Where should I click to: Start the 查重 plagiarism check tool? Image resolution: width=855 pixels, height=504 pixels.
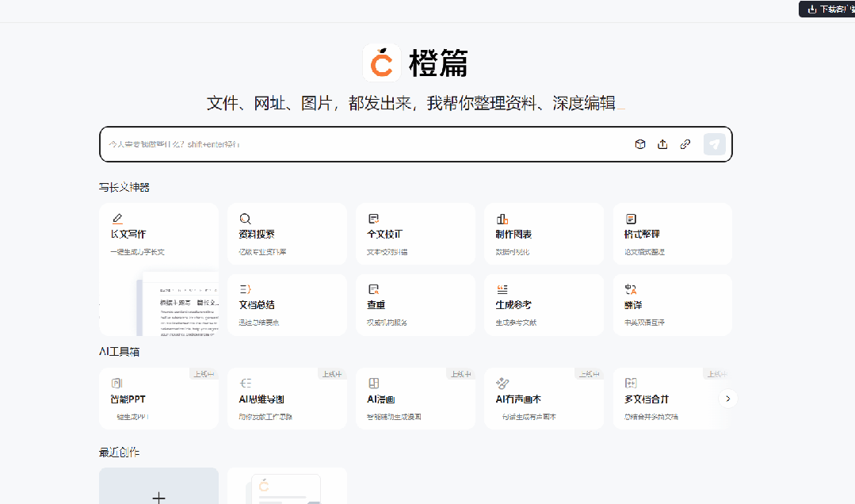pyautogui.click(x=415, y=304)
